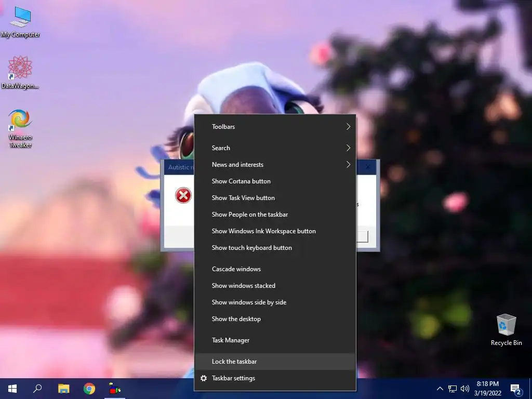Toggle Lock the taskbar
Screen dimensions: 532x399
click(275, 362)
